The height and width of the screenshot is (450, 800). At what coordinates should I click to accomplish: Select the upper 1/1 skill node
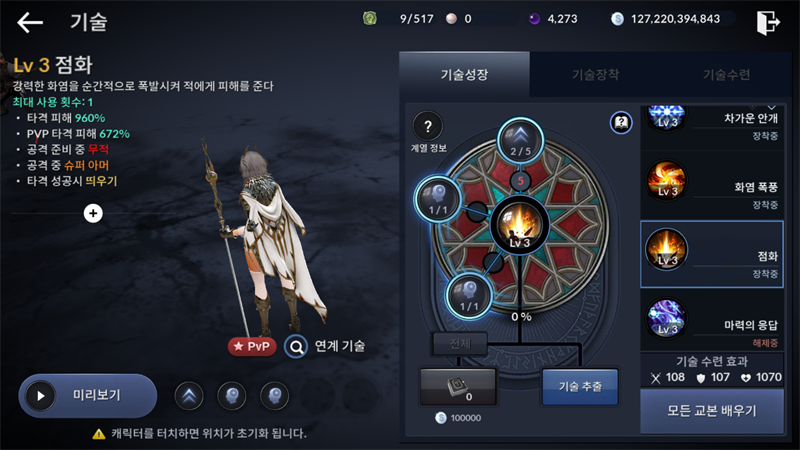pyautogui.click(x=438, y=199)
